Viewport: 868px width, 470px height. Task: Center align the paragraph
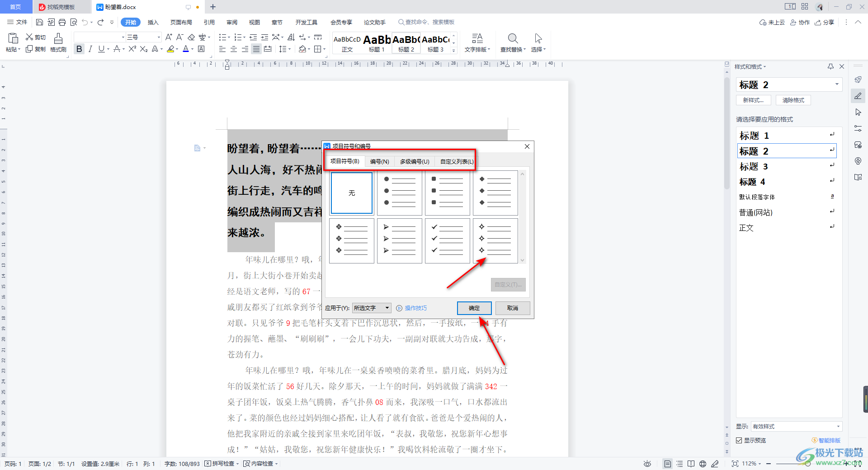[234, 49]
